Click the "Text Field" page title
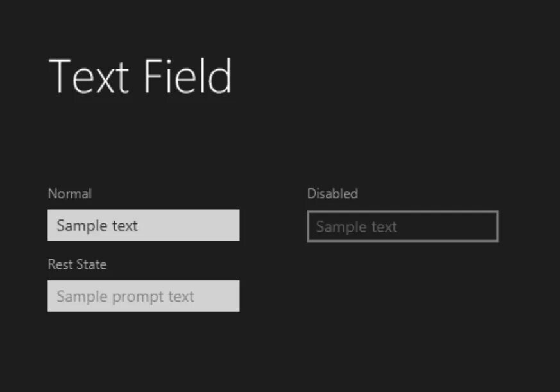Screen dimensions: 560x392 (140, 76)
